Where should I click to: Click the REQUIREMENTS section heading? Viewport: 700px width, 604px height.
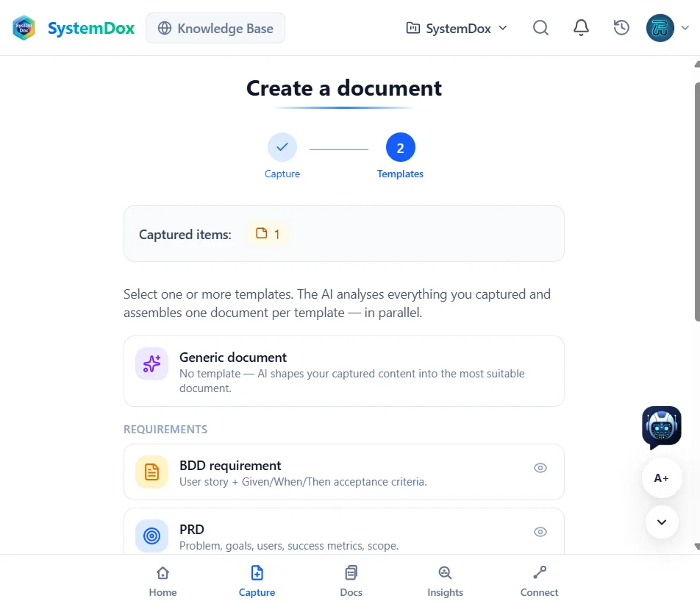pyautogui.click(x=165, y=430)
